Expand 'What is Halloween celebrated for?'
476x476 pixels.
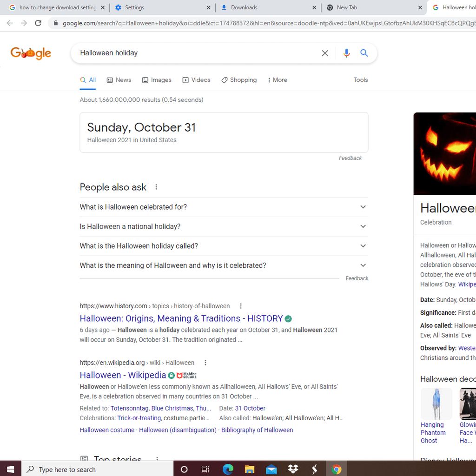(x=224, y=207)
